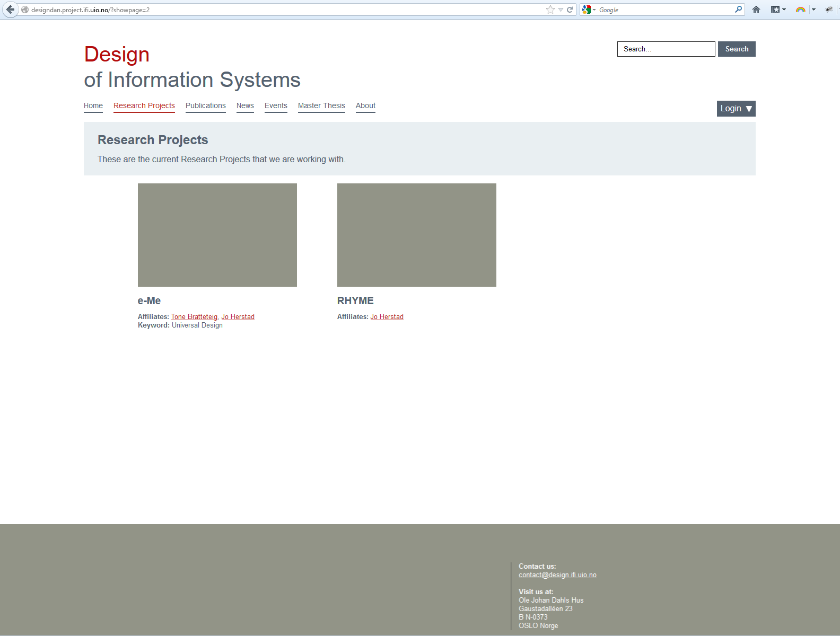Click the site Search button

click(737, 49)
